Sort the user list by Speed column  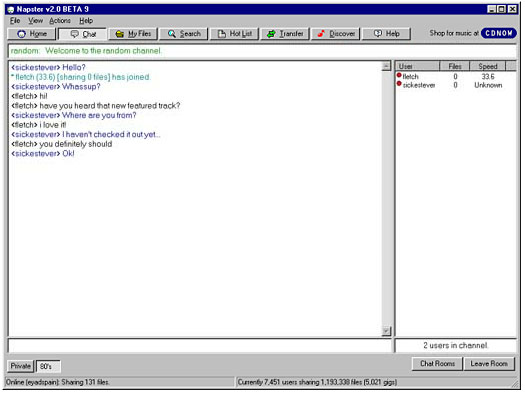pos(488,66)
